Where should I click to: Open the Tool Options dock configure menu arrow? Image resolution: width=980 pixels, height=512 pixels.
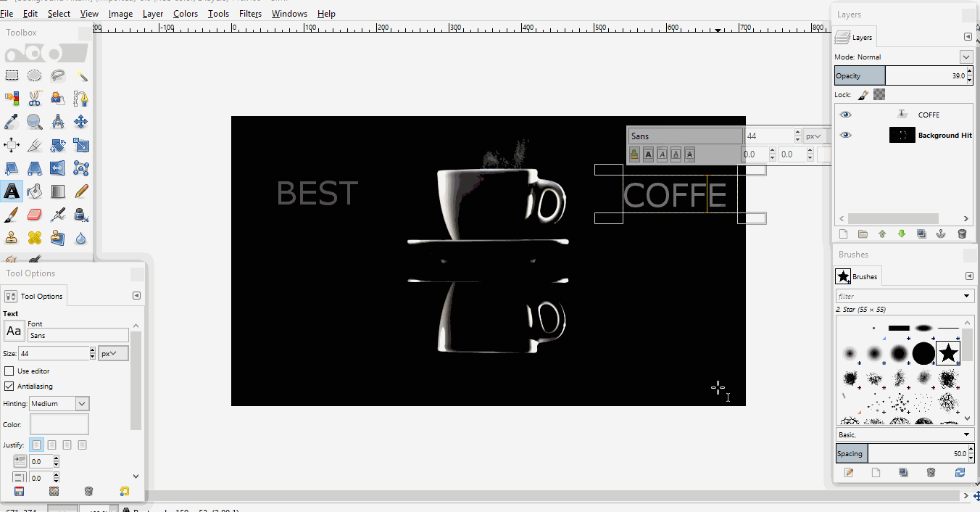pyautogui.click(x=136, y=296)
